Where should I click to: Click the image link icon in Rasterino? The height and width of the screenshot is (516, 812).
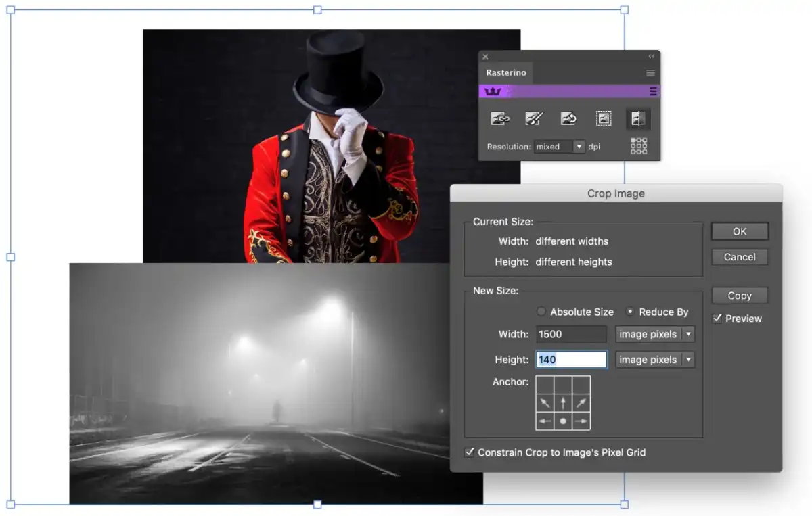coord(500,119)
